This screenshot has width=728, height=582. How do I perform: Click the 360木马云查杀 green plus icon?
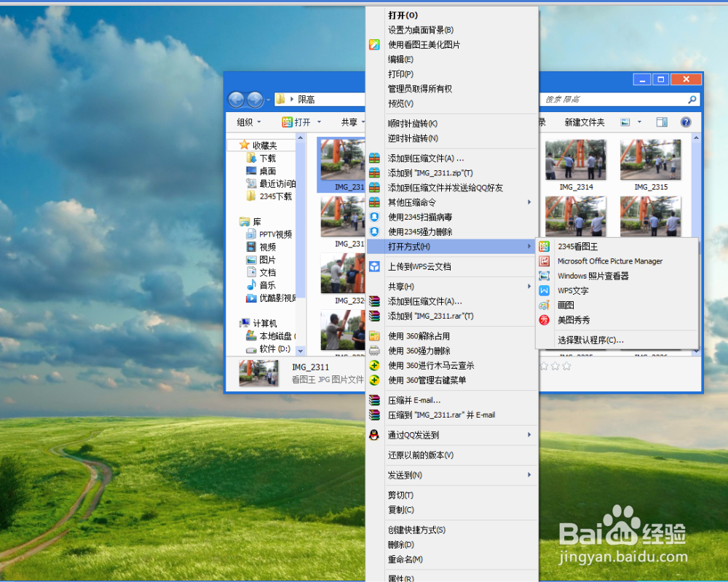pyautogui.click(x=374, y=365)
